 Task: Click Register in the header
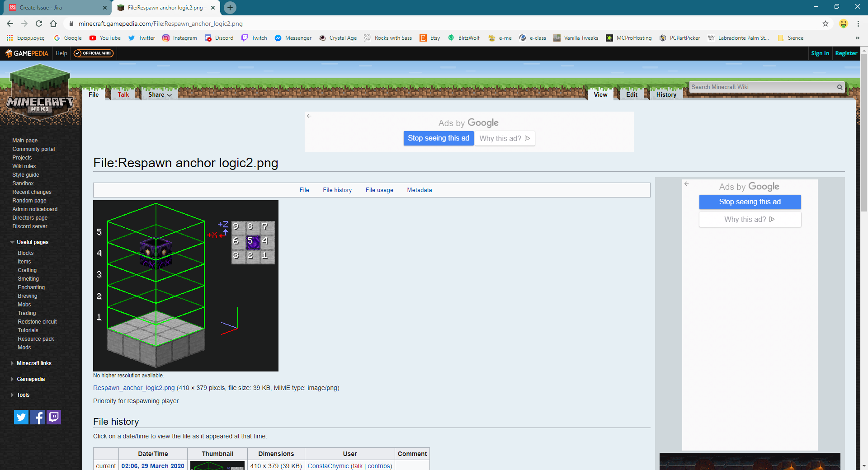coord(846,53)
